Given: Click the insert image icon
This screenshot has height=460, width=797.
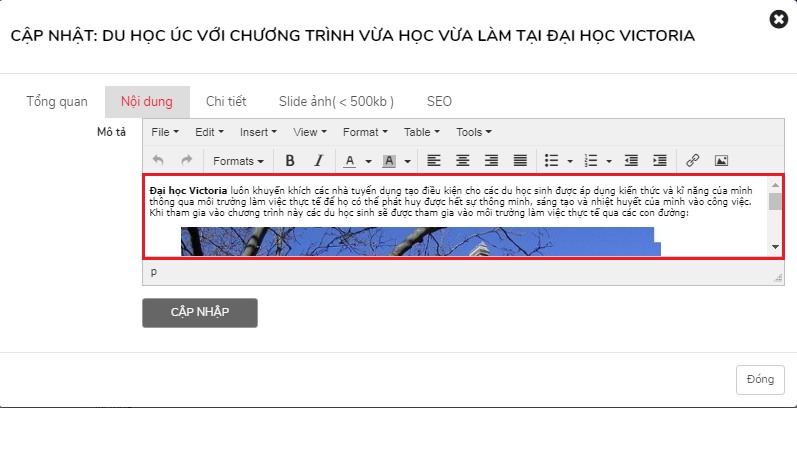Looking at the screenshot, I should coord(721,160).
